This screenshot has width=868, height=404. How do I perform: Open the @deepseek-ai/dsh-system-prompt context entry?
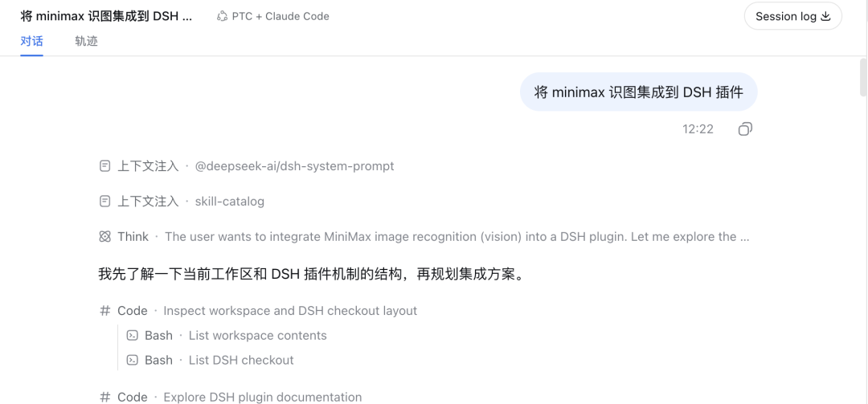coord(247,166)
